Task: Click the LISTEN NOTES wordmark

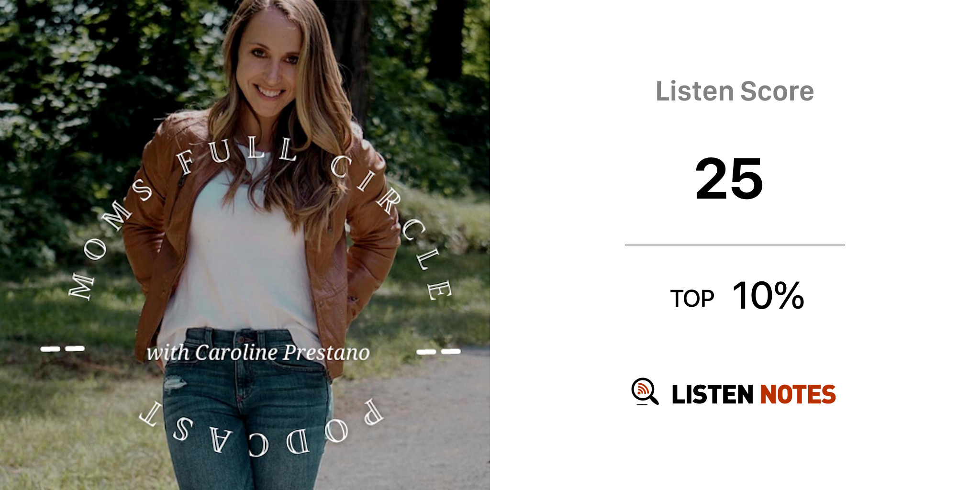Action: 754,394
